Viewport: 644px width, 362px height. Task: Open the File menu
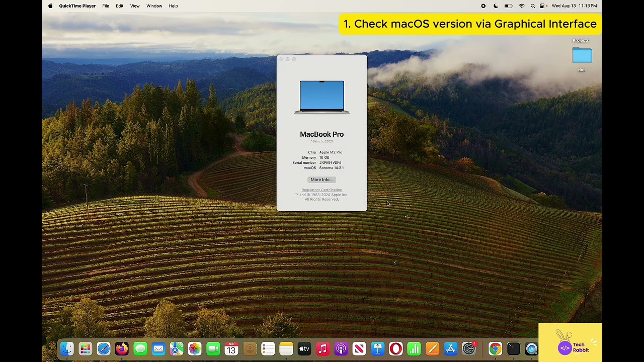click(x=106, y=6)
